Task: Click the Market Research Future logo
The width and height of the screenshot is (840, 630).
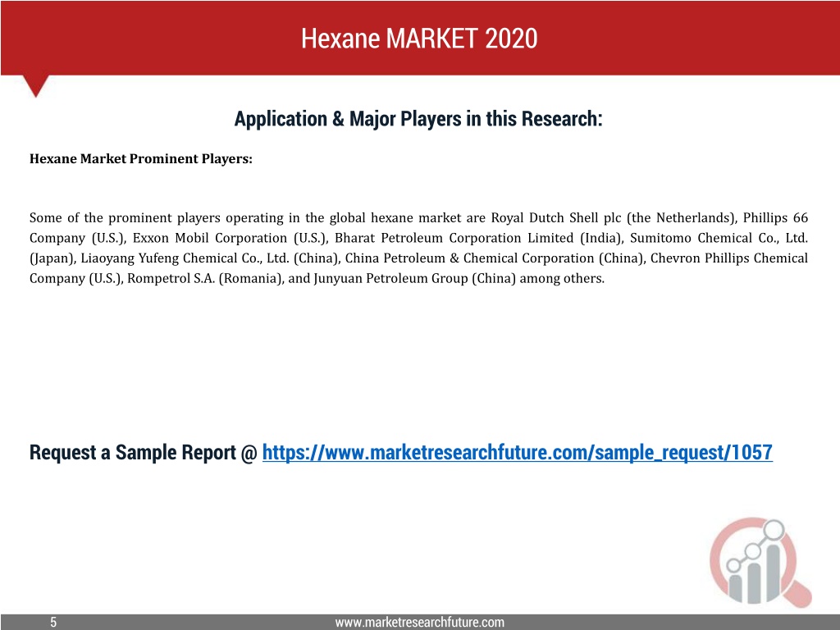Action: [x=760, y=562]
